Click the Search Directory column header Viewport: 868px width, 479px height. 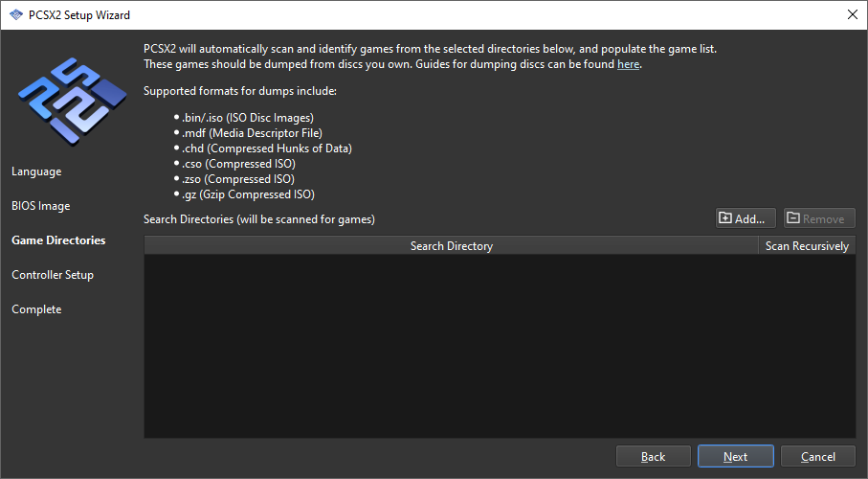pos(451,246)
